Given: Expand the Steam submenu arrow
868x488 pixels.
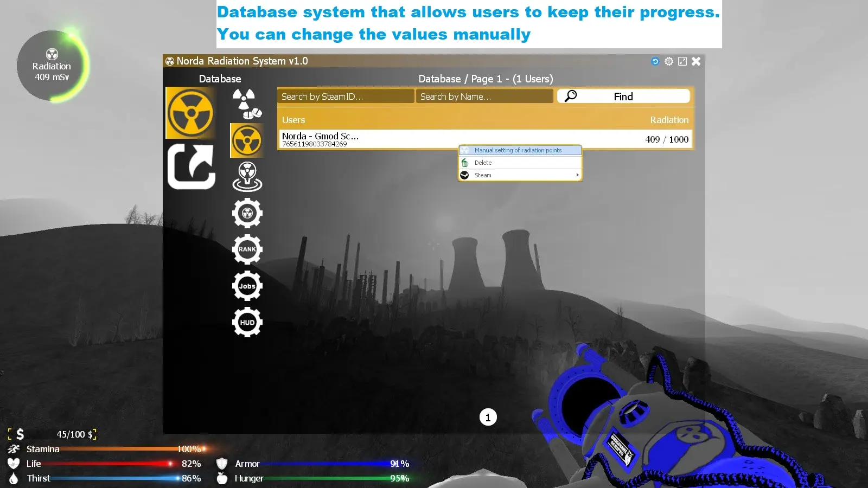Looking at the screenshot, I should coord(577,175).
